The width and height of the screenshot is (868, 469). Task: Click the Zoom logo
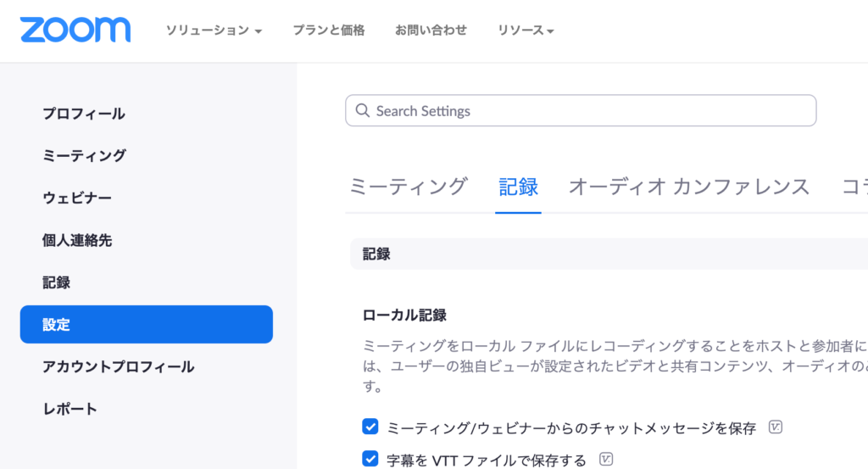(x=75, y=30)
